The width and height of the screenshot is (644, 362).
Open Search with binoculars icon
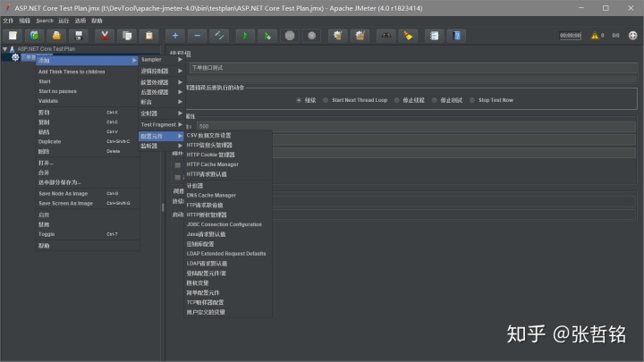(386, 36)
